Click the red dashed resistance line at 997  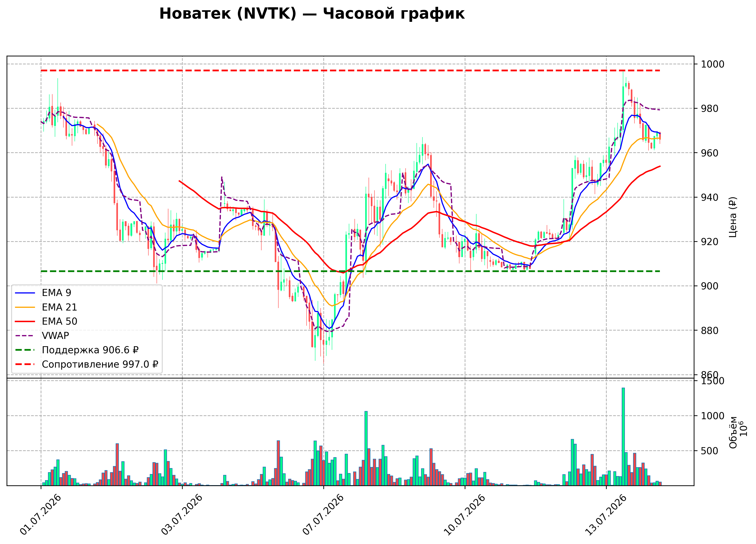(x=350, y=71)
